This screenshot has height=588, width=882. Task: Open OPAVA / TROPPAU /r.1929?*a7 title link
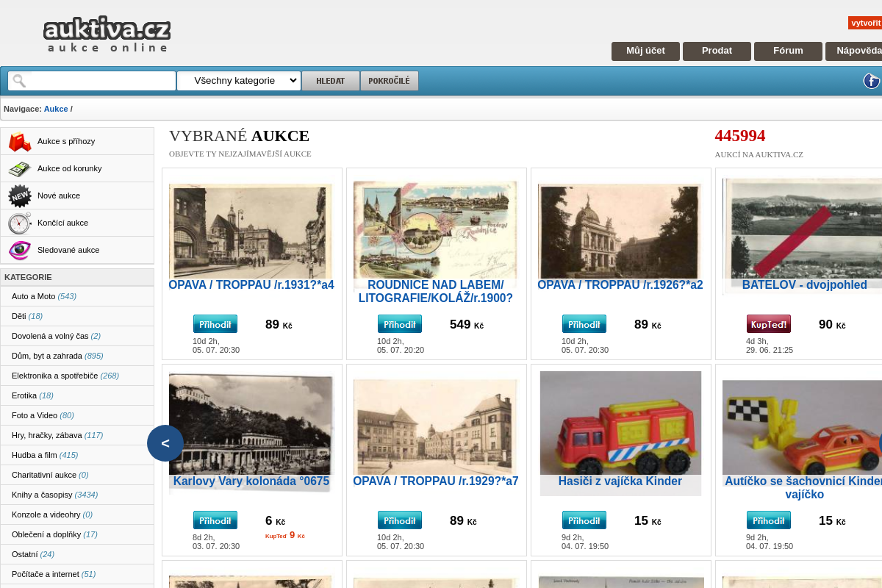tap(436, 481)
